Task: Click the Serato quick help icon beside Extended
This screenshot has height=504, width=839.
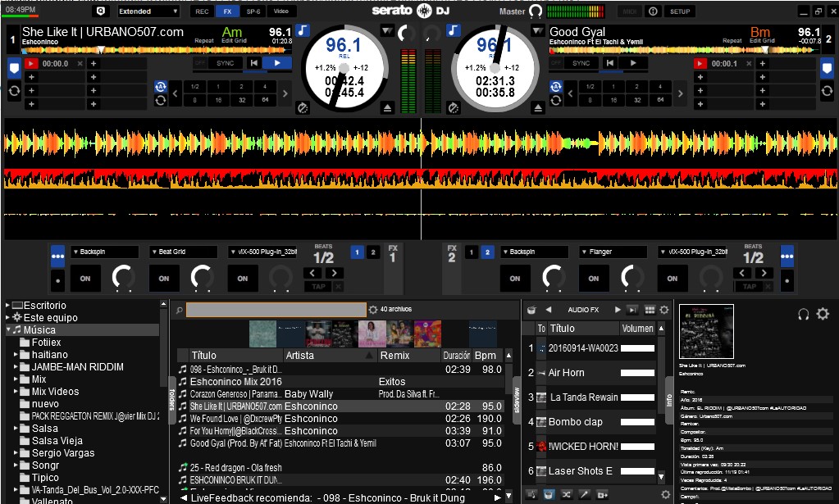Action: (x=101, y=11)
